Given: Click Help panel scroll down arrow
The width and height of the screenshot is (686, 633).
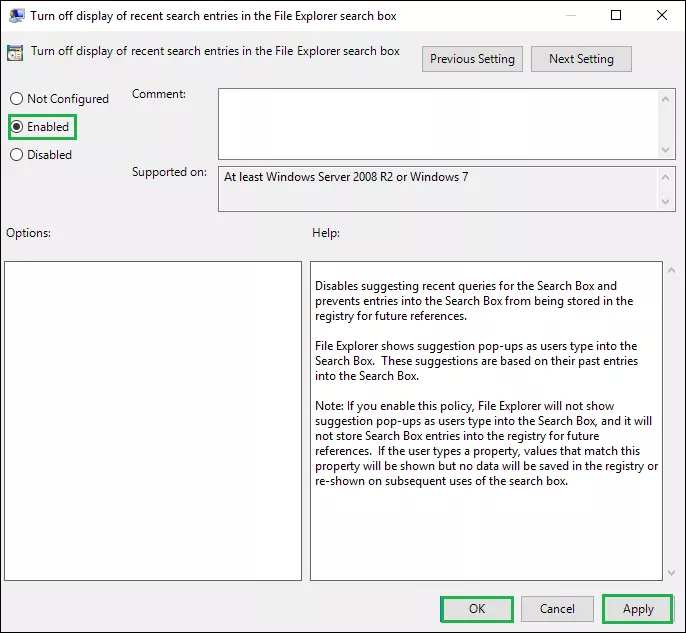Looking at the screenshot, I should click(672, 573).
